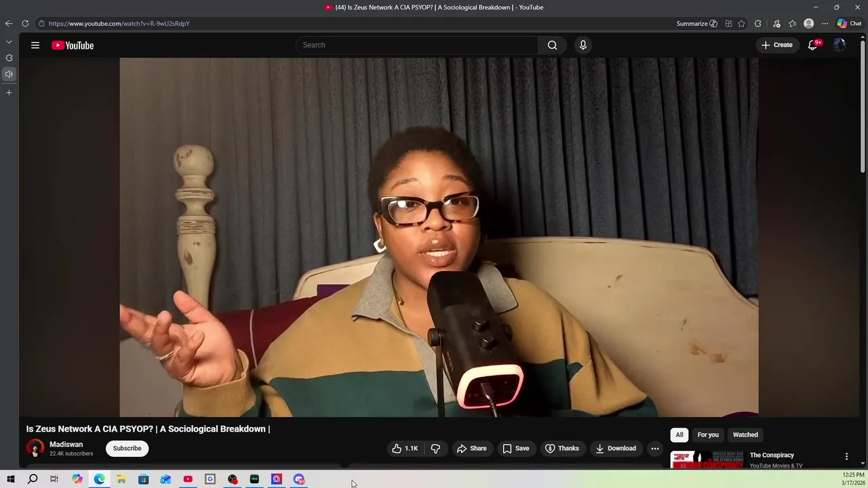Click the search magnifier button
Screen dimensions: 868x488
coord(552,45)
